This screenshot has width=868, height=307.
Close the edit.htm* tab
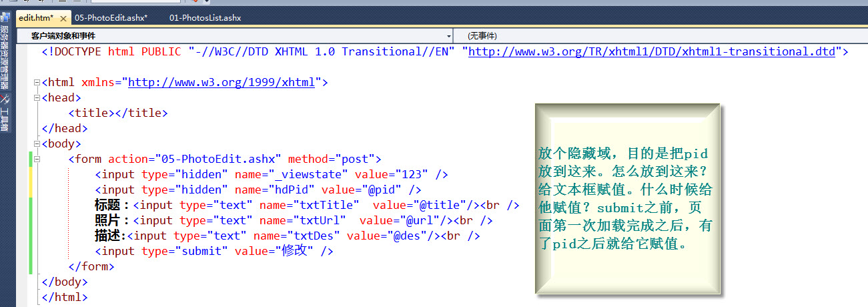click(64, 18)
